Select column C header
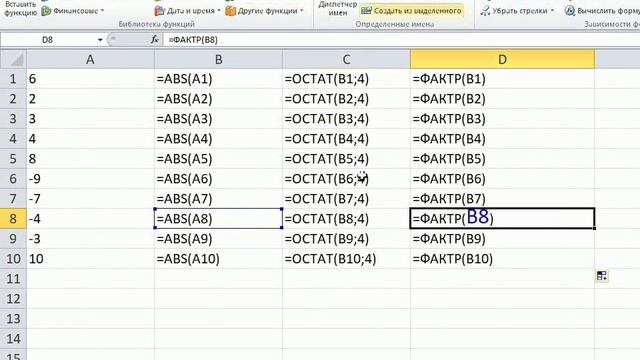Screen dimensions: 640x360 [x=346, y=59]
